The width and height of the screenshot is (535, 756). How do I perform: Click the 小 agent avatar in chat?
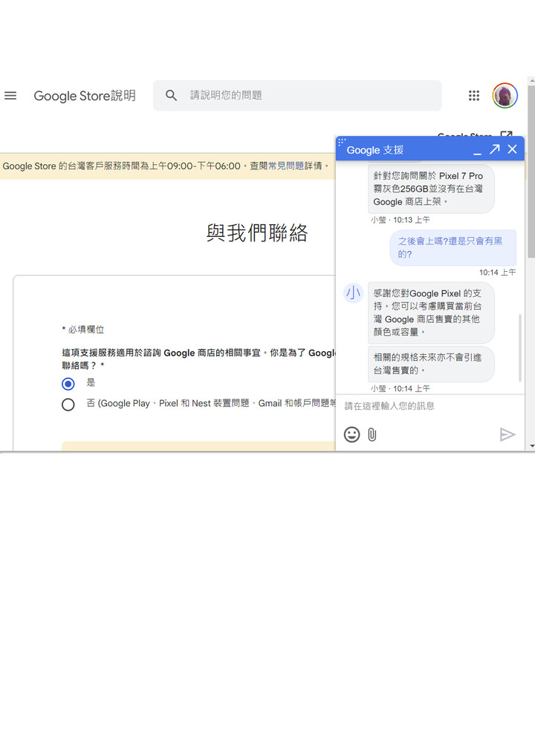[x=353, y=293]
